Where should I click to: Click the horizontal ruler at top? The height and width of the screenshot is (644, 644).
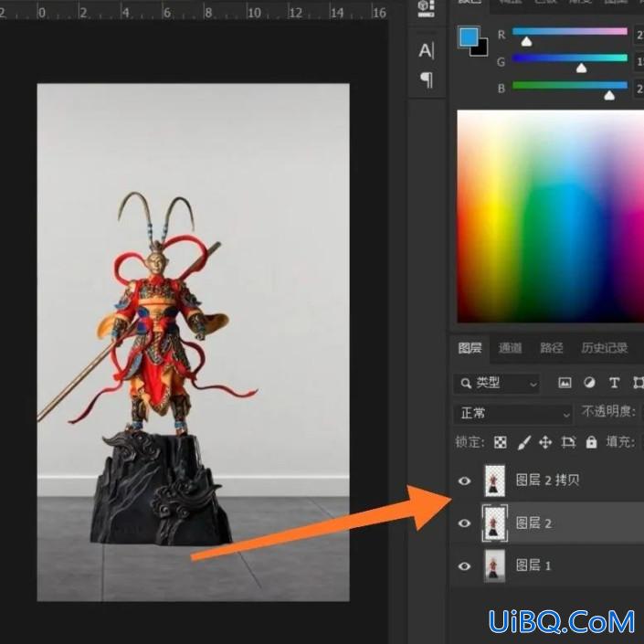(x=193, y=12)
